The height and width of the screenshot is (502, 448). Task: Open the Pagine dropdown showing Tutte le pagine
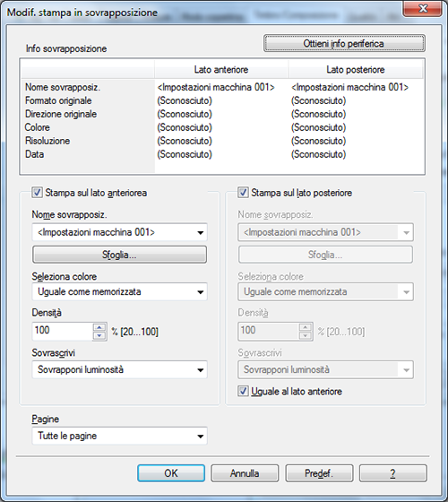(x=120, y=436)
